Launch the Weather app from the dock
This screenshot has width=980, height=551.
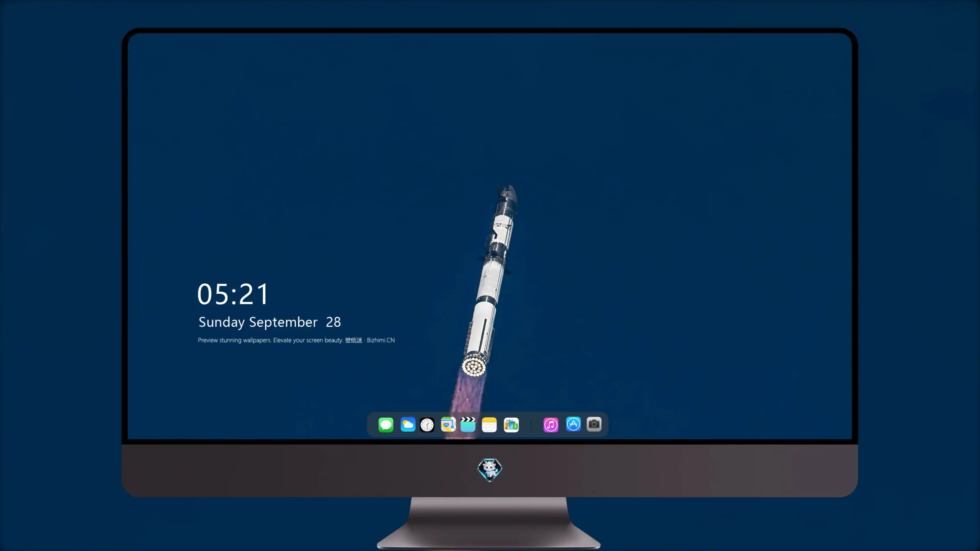pos(408,425)
